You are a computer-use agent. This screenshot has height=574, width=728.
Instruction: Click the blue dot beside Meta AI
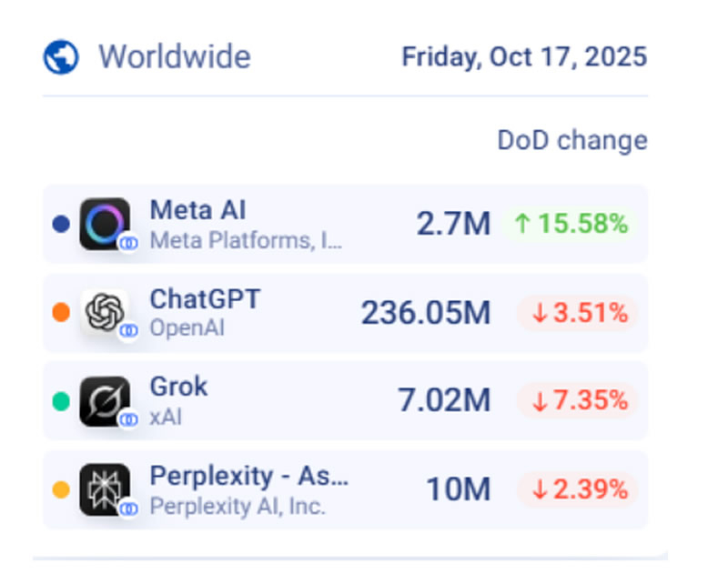pyautogui.click(x=61, y=224)
